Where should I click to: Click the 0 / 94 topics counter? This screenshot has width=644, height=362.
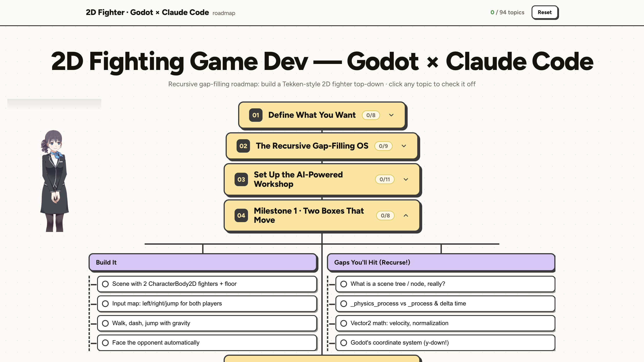(x=507, y=12)
